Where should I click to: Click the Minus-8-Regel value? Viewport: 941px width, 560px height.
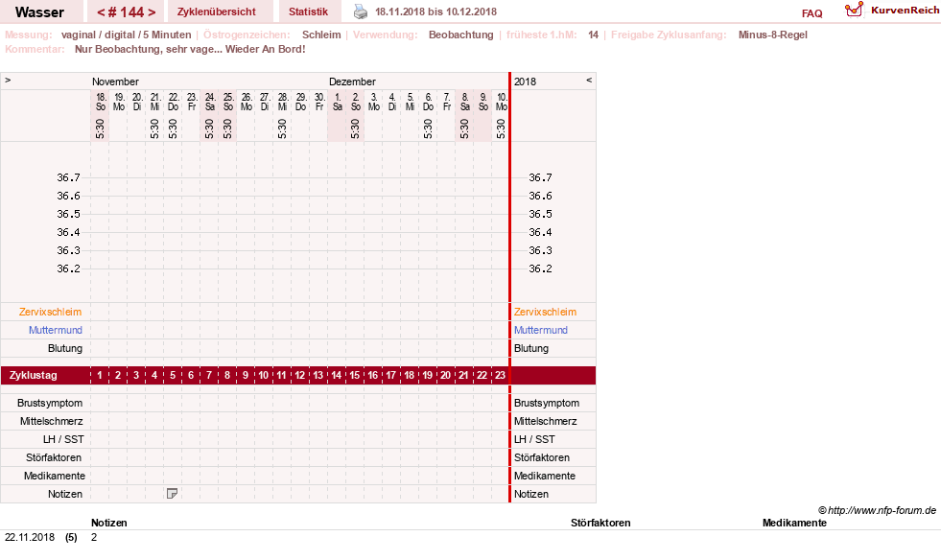click(773, 35)
